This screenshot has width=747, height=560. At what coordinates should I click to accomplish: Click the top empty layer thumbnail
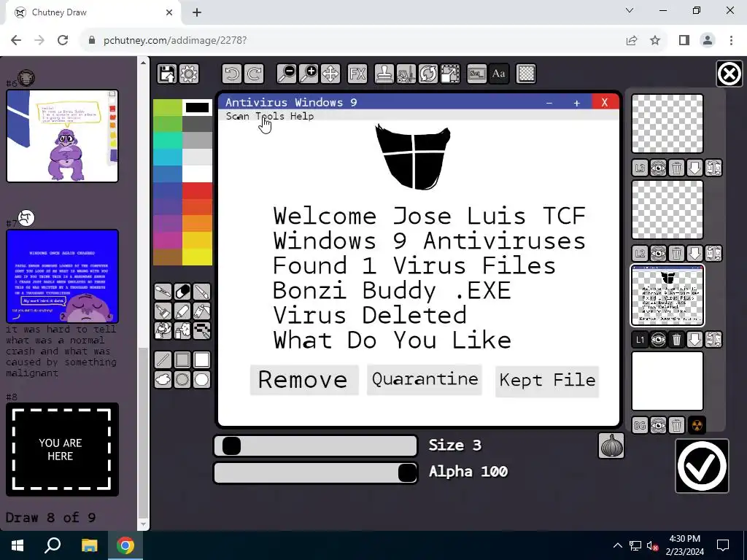pyautogui.click(x=667, y=124)
